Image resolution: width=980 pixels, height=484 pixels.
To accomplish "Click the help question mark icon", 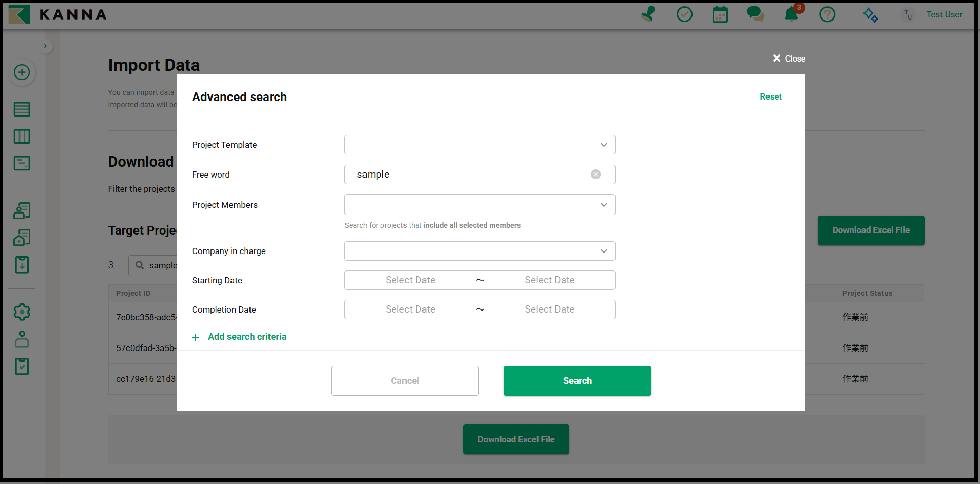I will pos(827,14).
